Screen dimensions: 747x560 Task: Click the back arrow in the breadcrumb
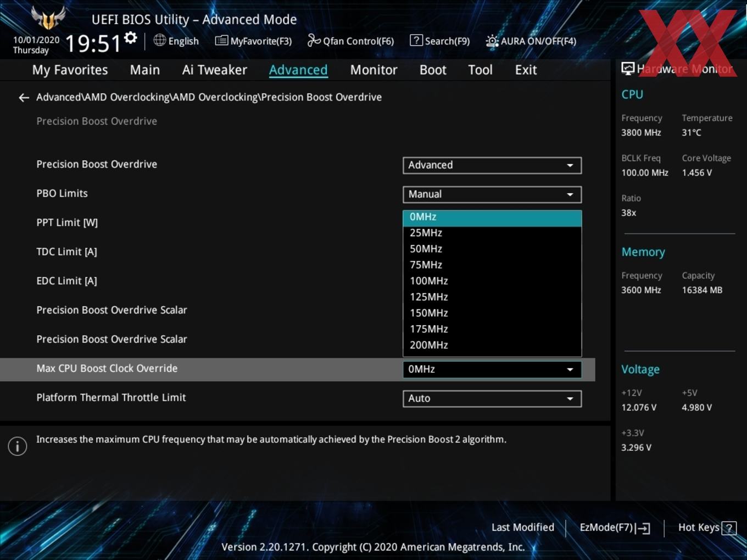click(x=24, y=98)
